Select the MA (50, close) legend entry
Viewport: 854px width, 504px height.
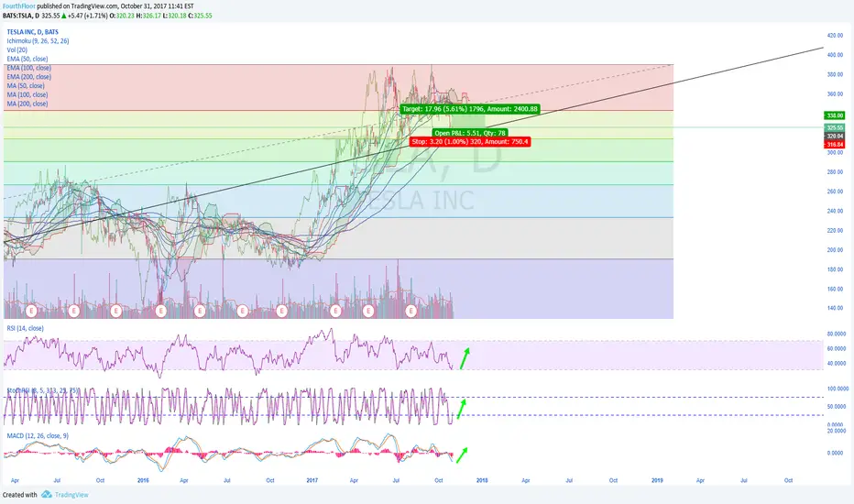[26, 85]
